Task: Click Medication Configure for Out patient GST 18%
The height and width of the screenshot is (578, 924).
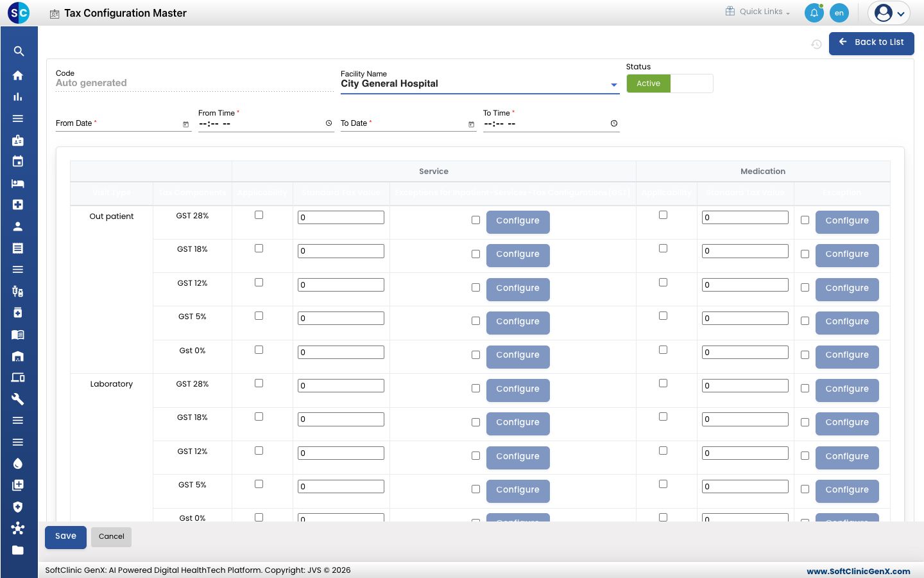Action: coord(847,255)
